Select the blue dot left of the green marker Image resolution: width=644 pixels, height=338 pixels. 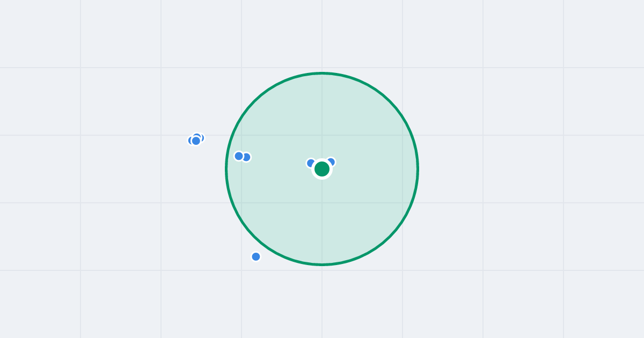point(311,163)
